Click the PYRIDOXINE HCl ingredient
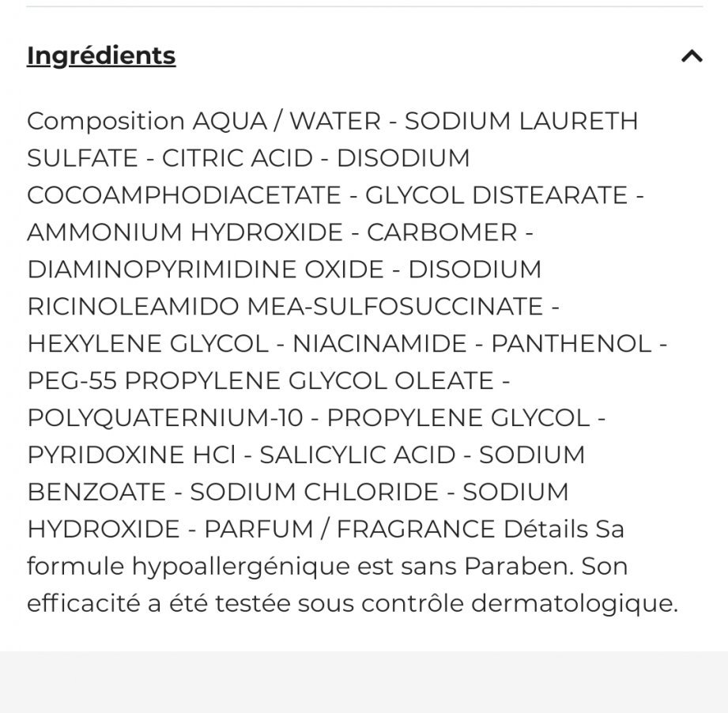 pyautogui.click(x=131, y=455)
